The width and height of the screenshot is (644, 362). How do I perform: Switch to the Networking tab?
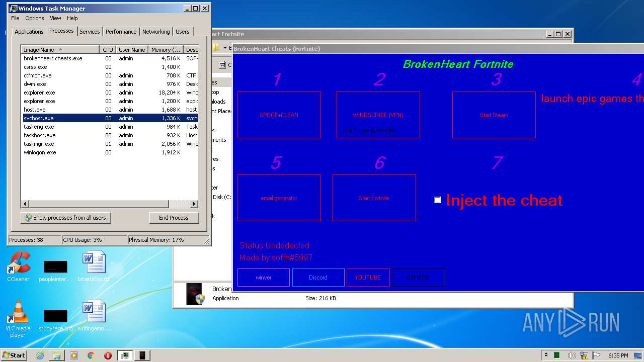(x=156, y=32)
